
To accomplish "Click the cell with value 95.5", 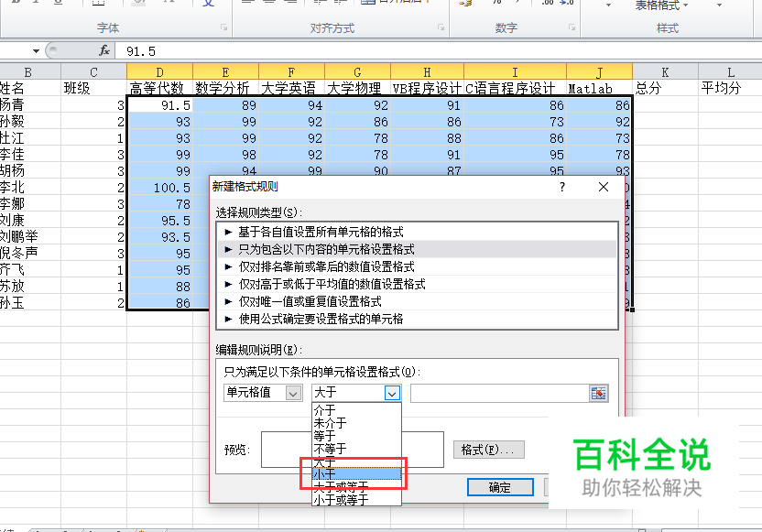I will (x=160, y=220).
